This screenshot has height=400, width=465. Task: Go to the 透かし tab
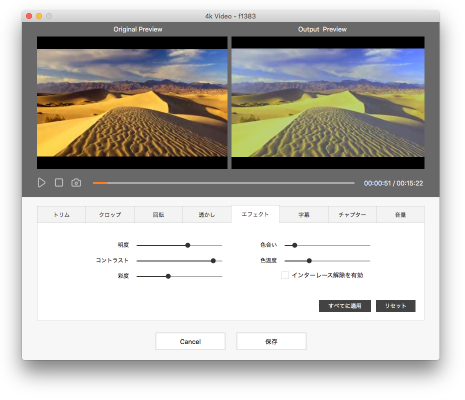(x=207, y=215)
